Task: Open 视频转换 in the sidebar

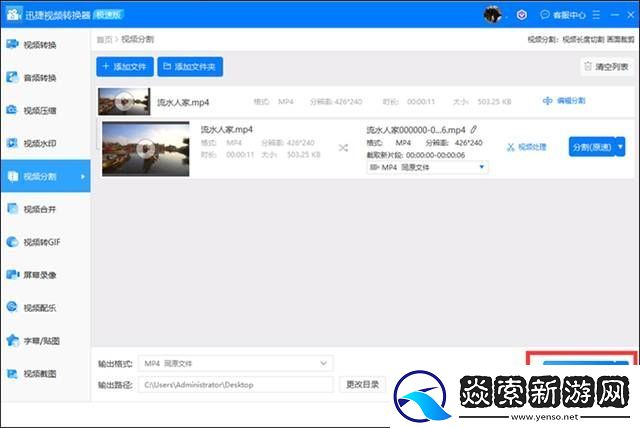Action: [45, 44]
